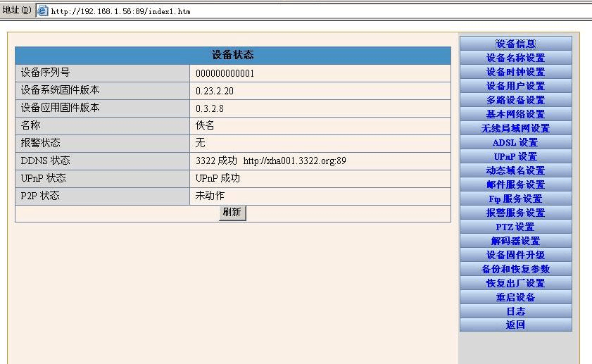Screen dimensions: 592x364
Task: Open 报警服务设置 menu item
Action: point(515,213)
